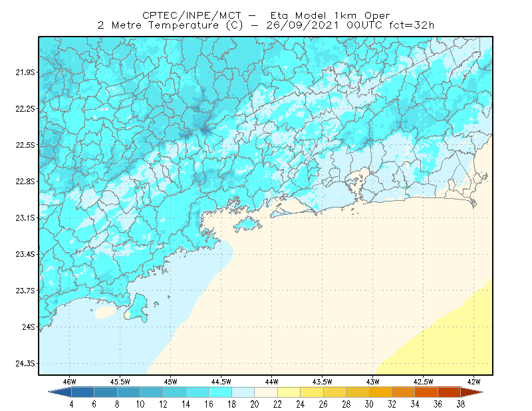This screenshot has width=532, height=411.
Task: Select the 23.4S latitude label
Action: pyautogui.click(x=25, y=254)
